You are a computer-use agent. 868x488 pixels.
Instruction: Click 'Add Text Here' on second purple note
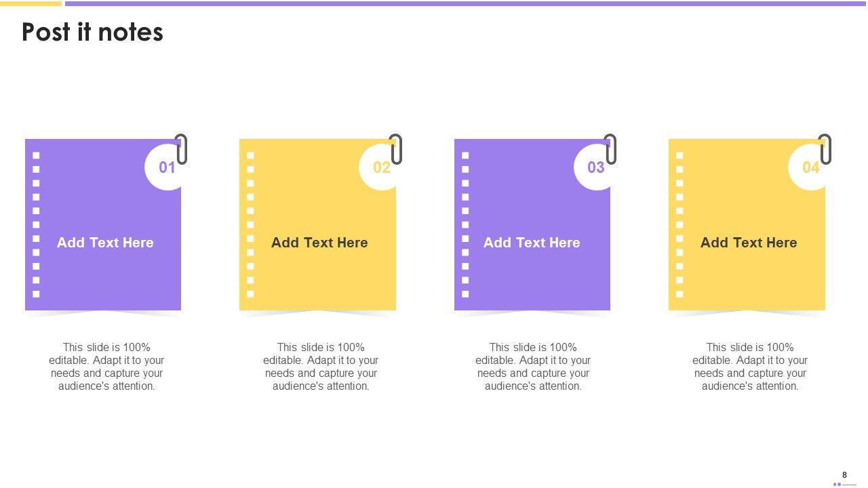pyautogui.click(x=532, y=243)
